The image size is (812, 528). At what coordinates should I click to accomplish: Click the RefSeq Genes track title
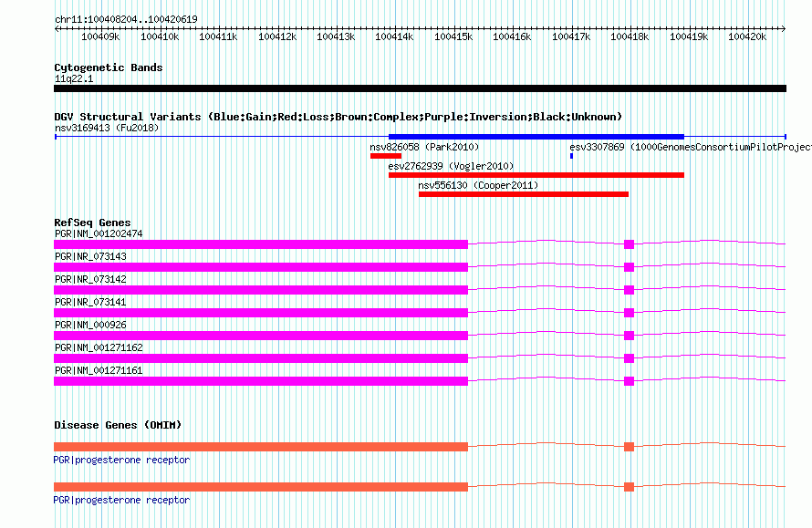[x=92, y=223]
